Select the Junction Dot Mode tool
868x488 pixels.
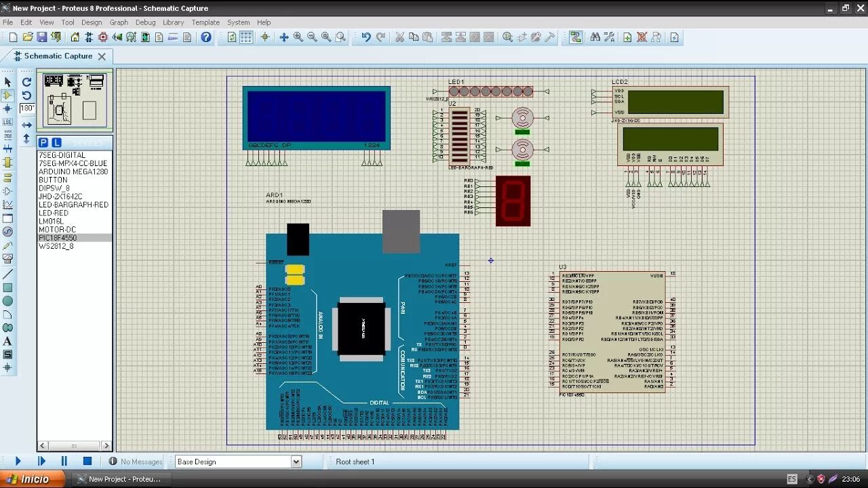pos(7,108)
